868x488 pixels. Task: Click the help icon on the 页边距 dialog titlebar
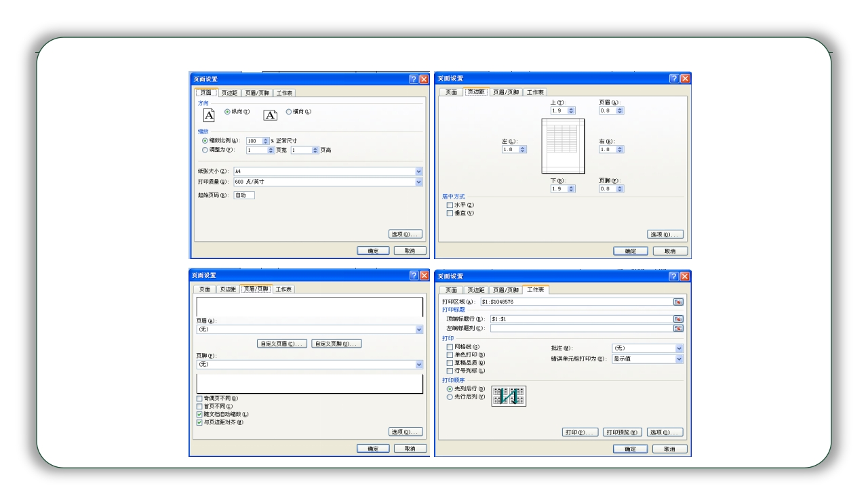(673, 78)
